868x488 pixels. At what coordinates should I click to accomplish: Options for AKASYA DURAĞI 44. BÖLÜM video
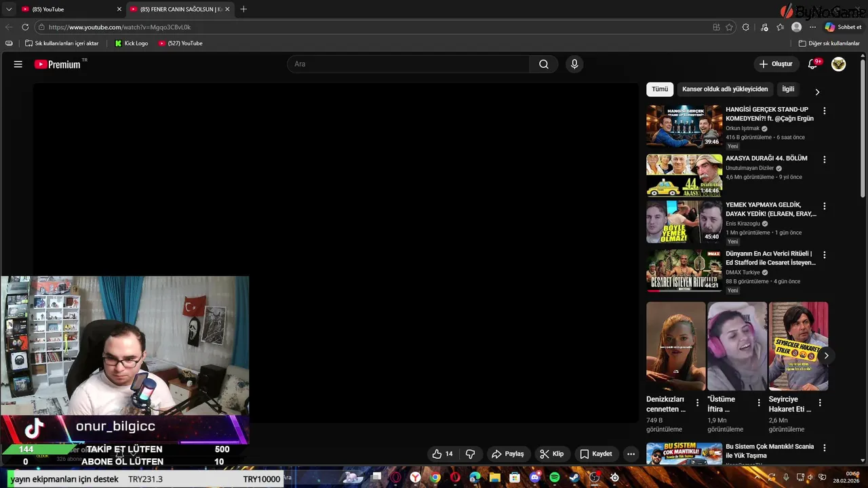825,159
